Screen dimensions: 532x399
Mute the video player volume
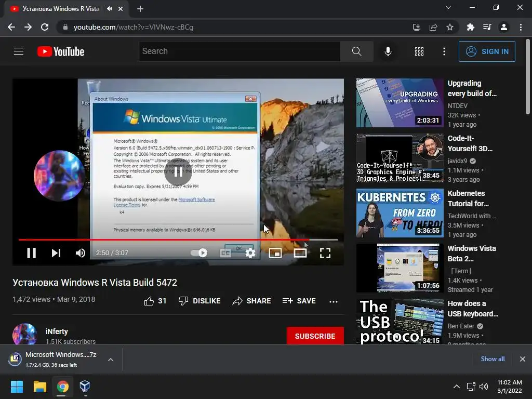pos(81,253)
